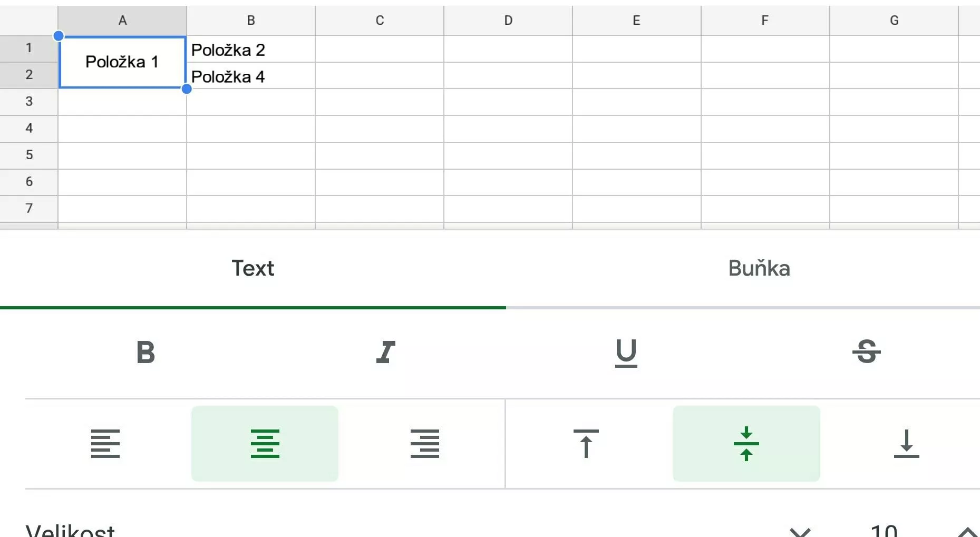The image size is (980, 537).
Task: Align content to the bottom
Action: (x=907, y=444)
